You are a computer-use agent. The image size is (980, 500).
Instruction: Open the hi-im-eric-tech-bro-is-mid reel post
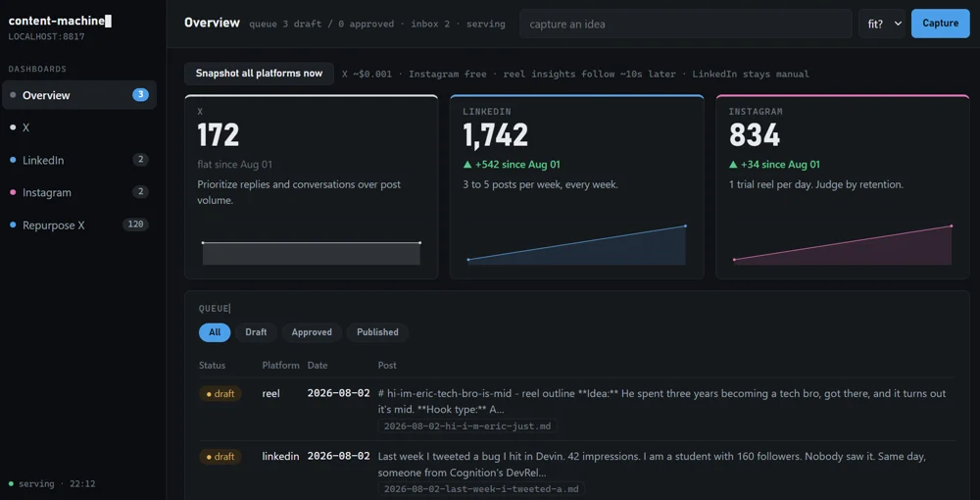click(661, 401)
